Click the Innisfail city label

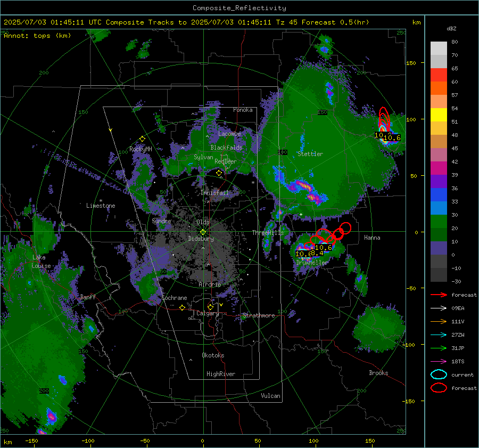(x=214, y=193)
